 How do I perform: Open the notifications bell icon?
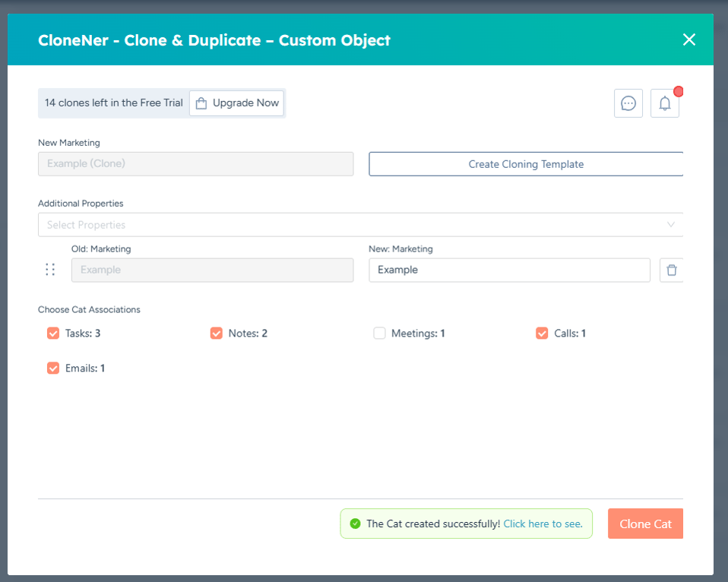pos(665,103)
